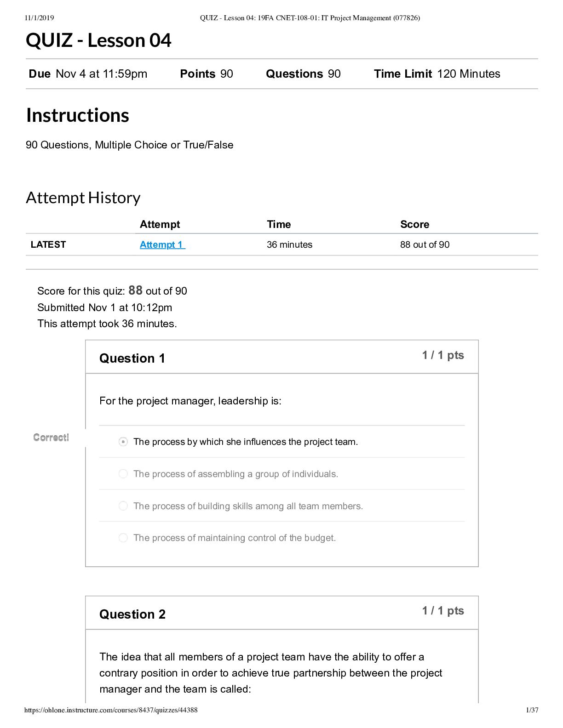Choose 'building skills among all team members' radio
Screen dimensions: 563x728
pyautogui.click(x=123, y=506)
